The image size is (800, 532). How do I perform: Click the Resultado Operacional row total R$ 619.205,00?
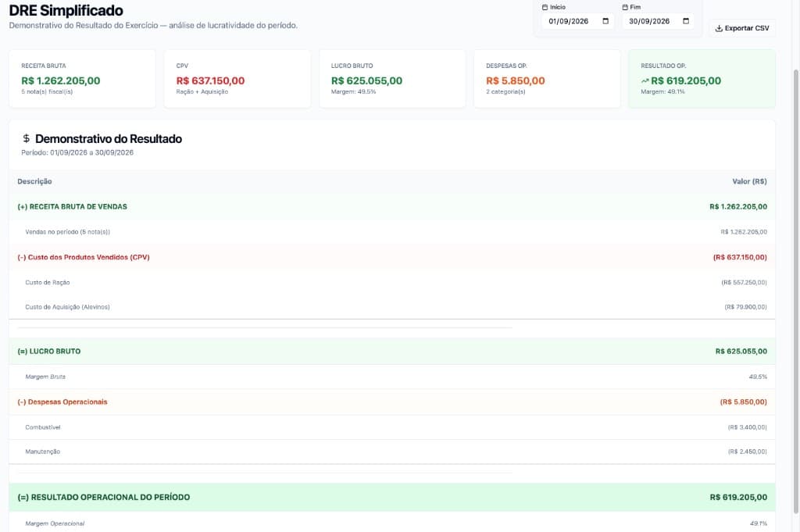738,497
